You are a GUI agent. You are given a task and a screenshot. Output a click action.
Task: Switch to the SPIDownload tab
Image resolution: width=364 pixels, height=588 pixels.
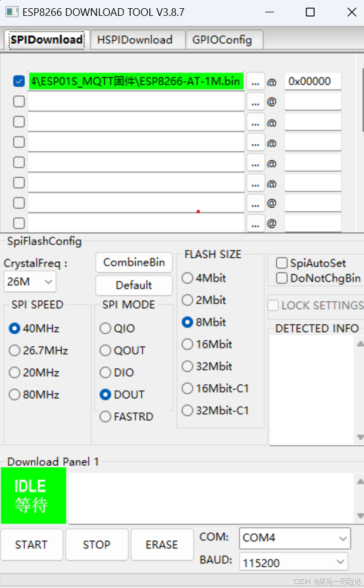tap(47, 40)
